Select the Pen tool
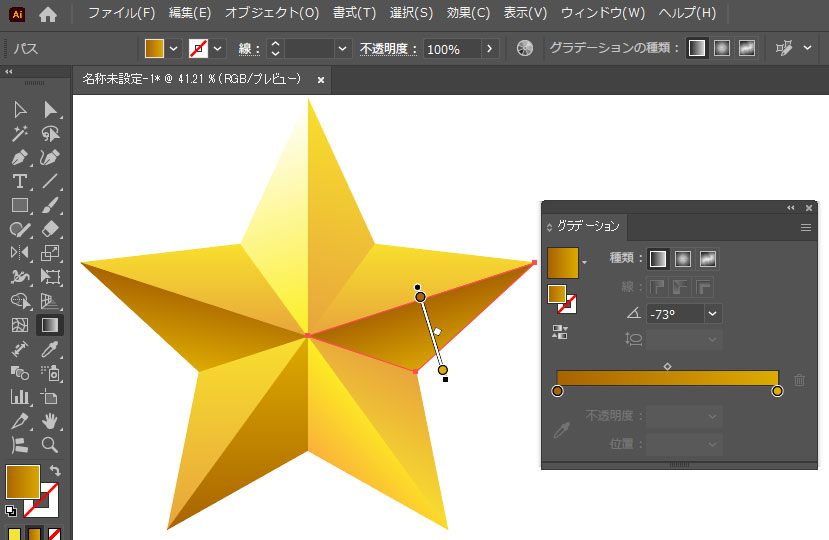 point(19,158)
